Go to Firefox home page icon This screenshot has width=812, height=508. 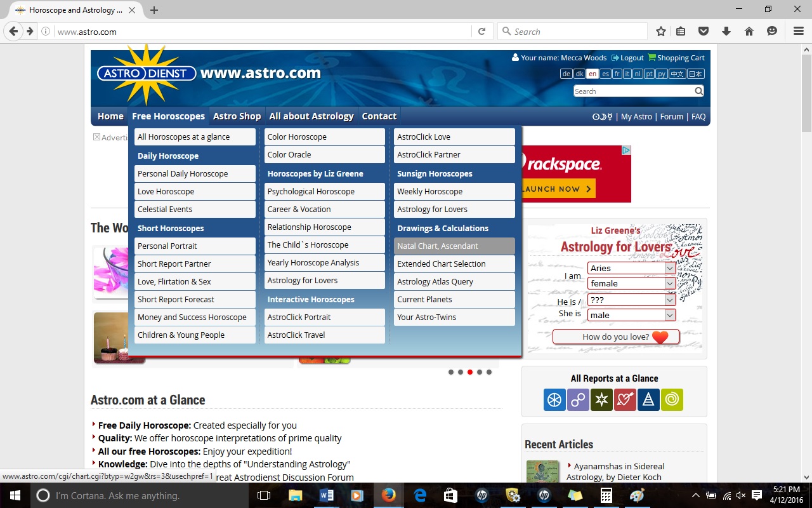pos(749,31)
